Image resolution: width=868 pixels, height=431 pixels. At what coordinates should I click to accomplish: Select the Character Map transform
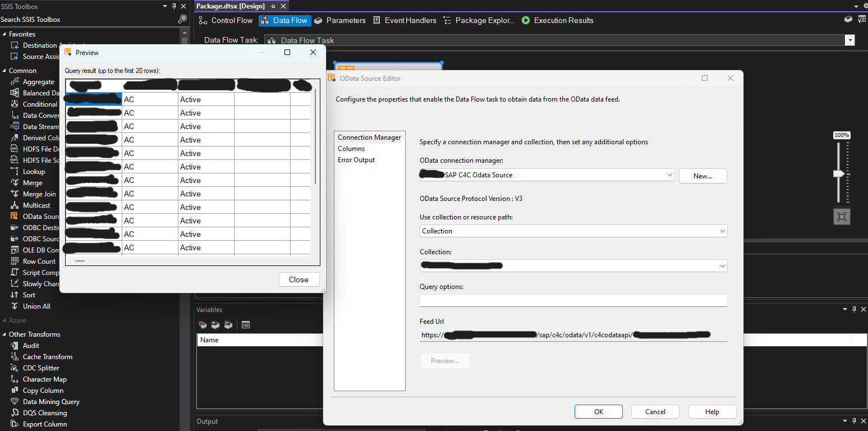point(44,379)
